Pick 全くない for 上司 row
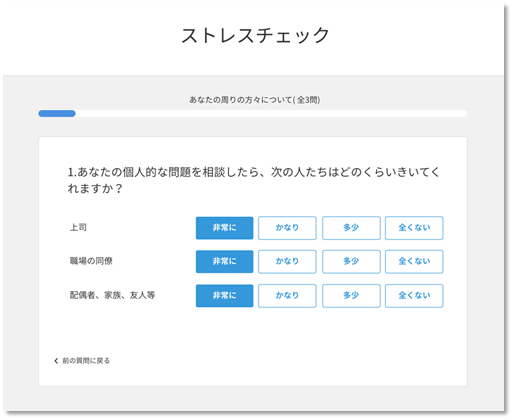This screenshot has height=420, width=513. [x=414, y=228]
